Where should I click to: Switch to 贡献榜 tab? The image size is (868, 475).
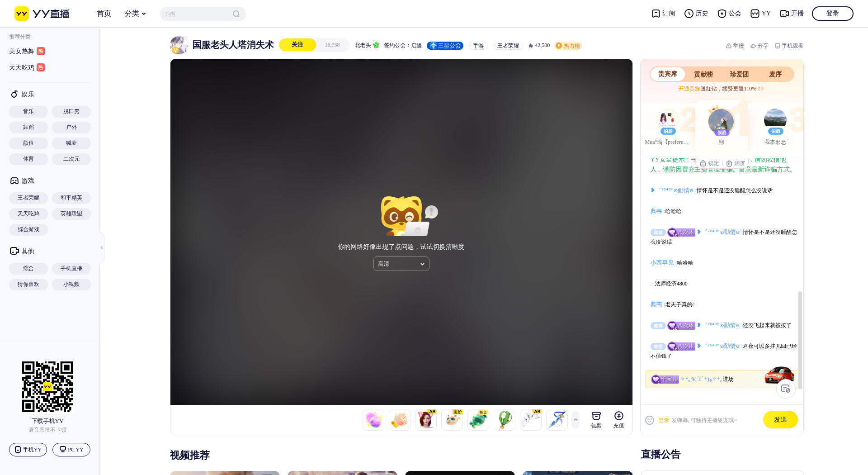point(703,74)
